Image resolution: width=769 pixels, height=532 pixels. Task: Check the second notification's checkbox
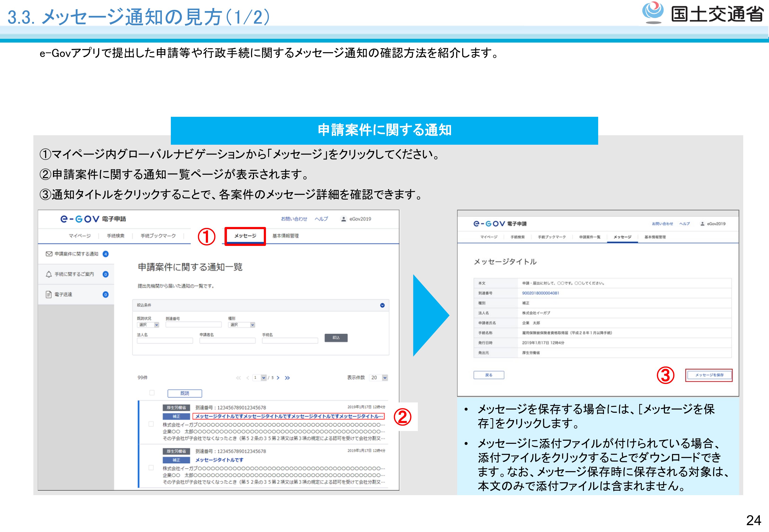pyautogui.click(x=151, y=468)
